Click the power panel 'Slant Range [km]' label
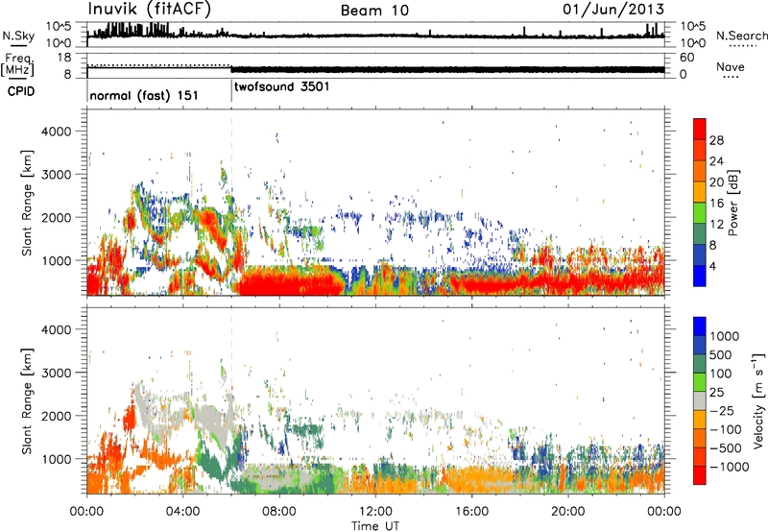Image resolution: width=768 pixels, height=532 pixels. click(27, 203)
